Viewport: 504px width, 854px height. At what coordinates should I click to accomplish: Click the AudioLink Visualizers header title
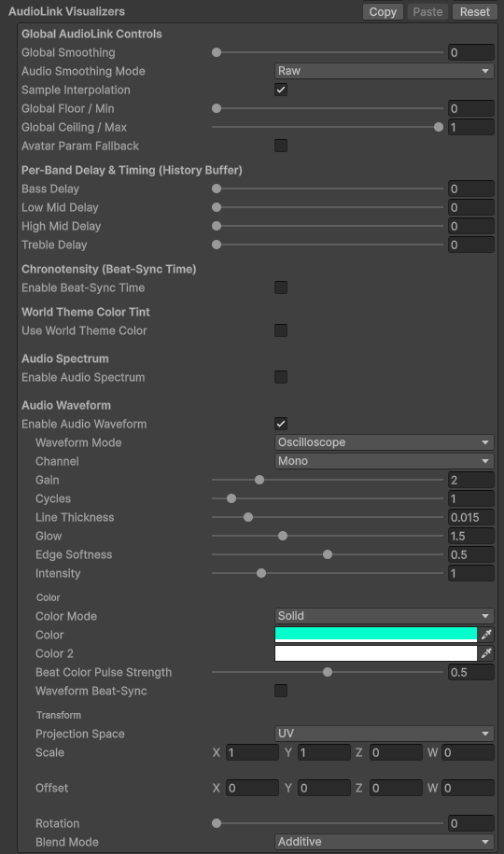point(66,11)
